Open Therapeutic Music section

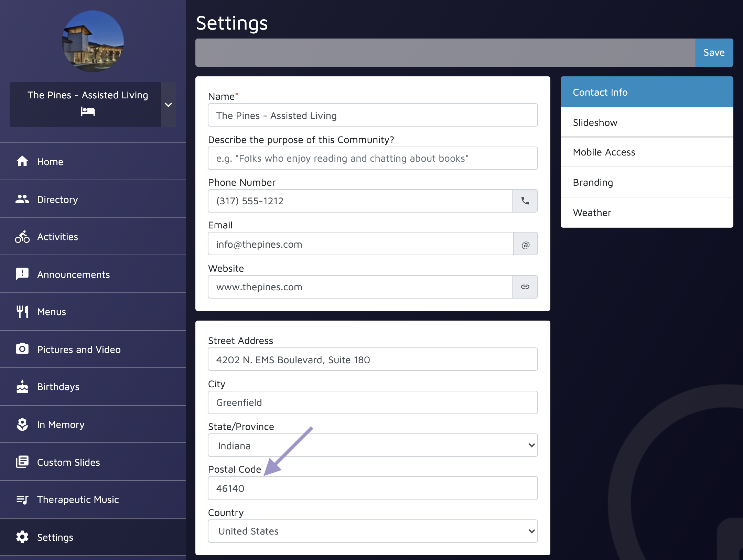click(93, 499)
